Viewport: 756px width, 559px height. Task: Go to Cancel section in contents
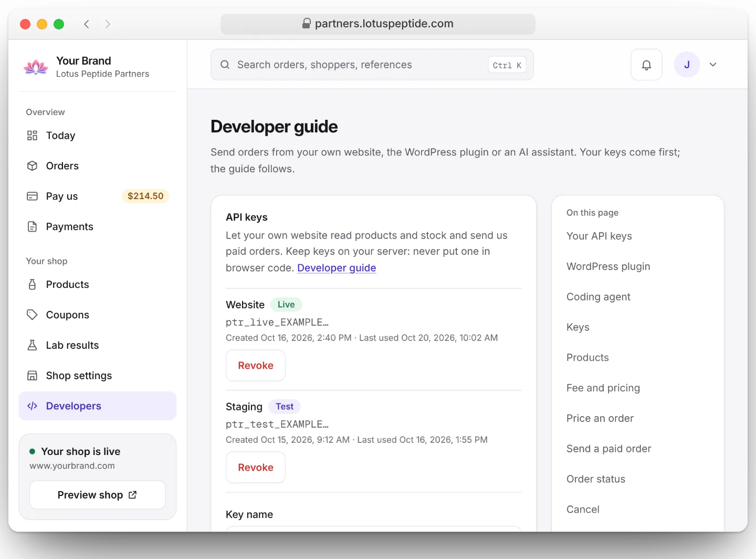click(583, 510)
